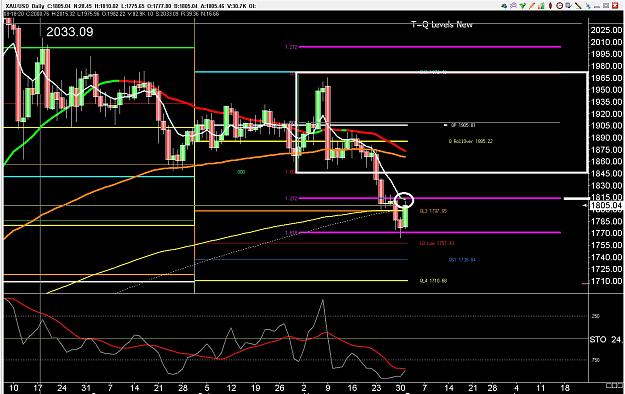Click the 1875.00 price scale label

click(607, 150)
